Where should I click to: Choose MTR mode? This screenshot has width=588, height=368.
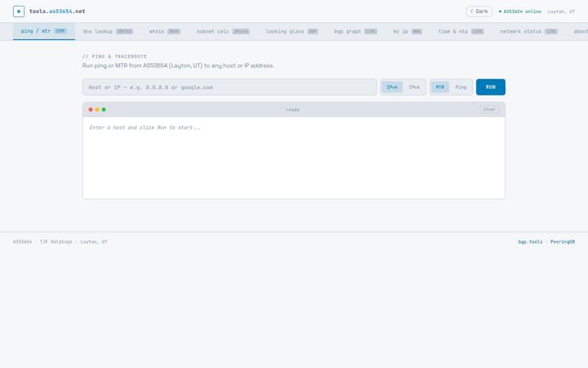tap(440, 88)
